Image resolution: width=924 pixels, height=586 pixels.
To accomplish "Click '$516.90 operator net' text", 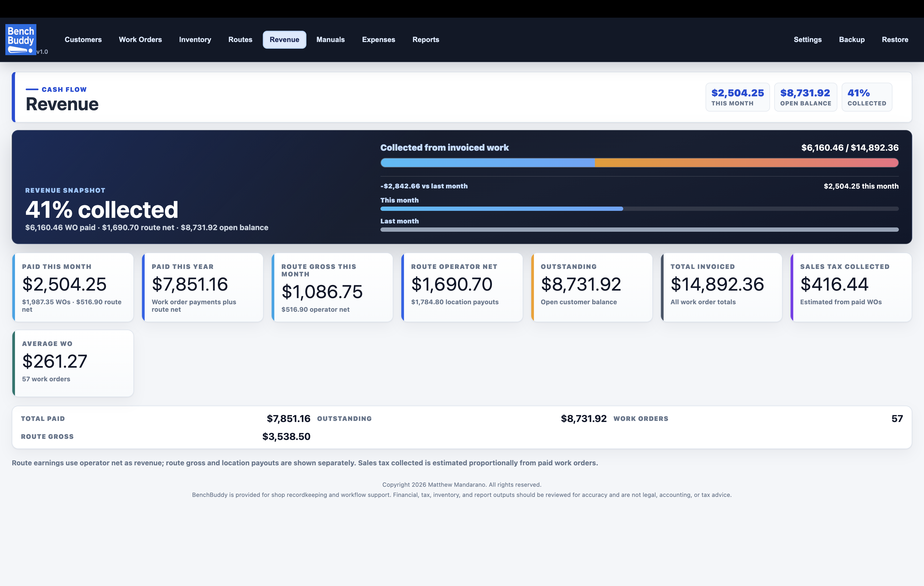I will point(315,310).
